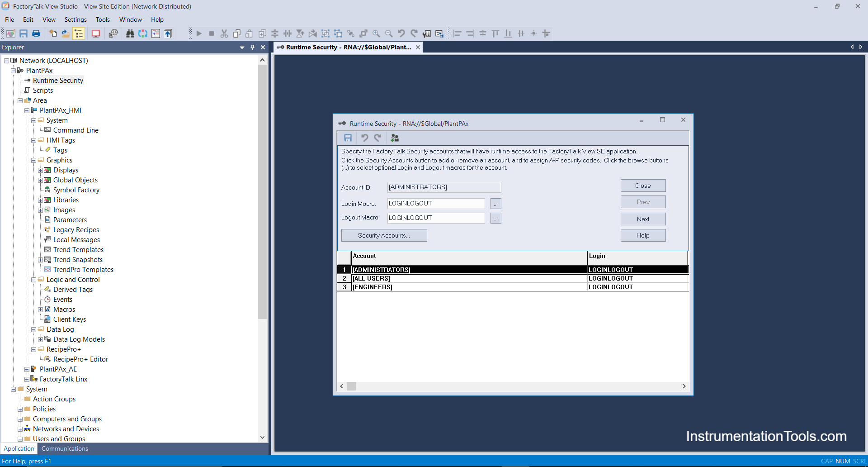The width and height of the screenshot is (868, 467).
Task: Click the Security Accounts... button
Action: tap(384, 235)
